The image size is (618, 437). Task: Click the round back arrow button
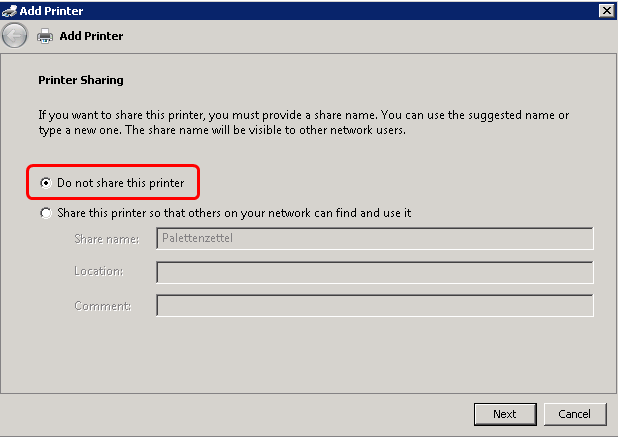pyautogui.click(x=15, y=36)
